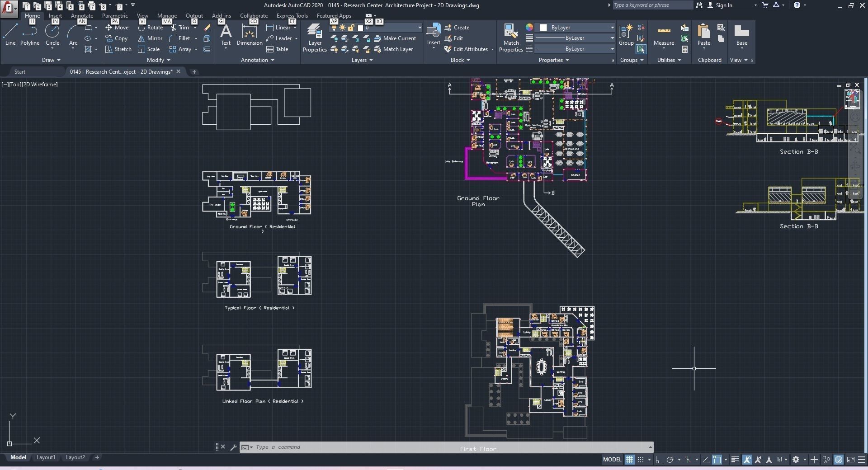The width and height of the screenshot is (868, 470).
Task: Insert a Table annotation
Action: (277, 49)
